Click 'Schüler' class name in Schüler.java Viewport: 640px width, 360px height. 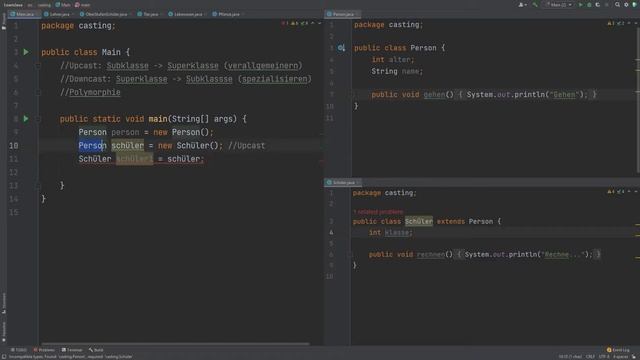point(419,222)
